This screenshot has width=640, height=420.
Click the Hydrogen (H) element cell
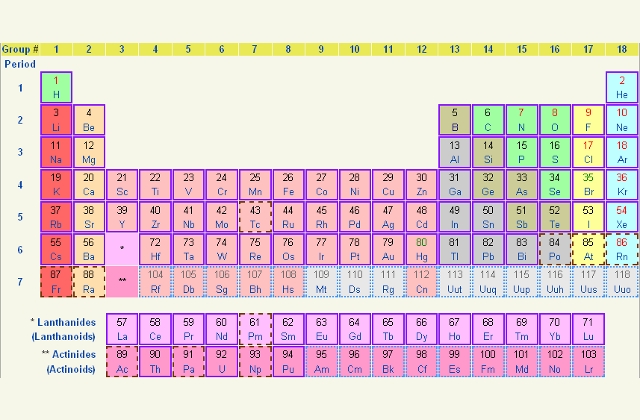57,87
